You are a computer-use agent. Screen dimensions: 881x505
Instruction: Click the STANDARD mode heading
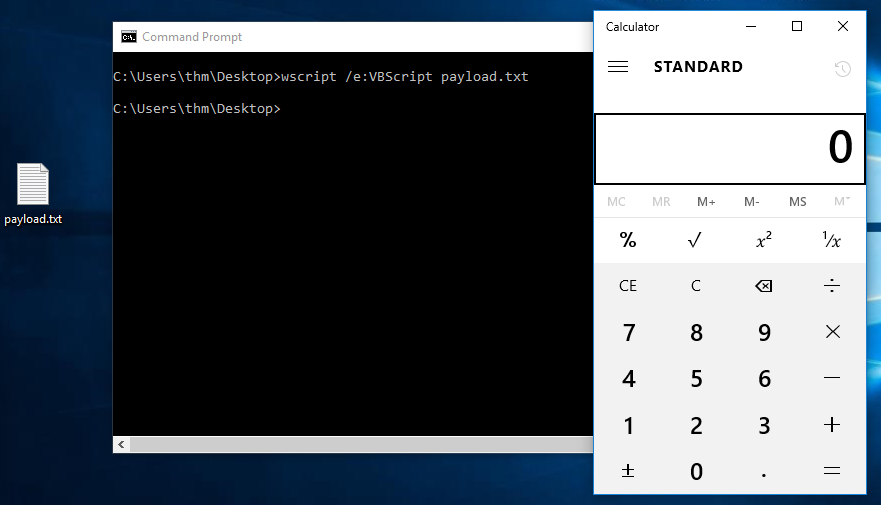(698, 67)
